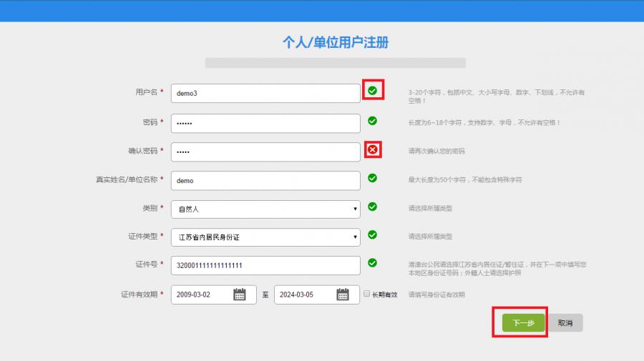Screen dimensions: 644x361
Task: Click the 个人/单位用户注册 heading
Action: point(336,42)
